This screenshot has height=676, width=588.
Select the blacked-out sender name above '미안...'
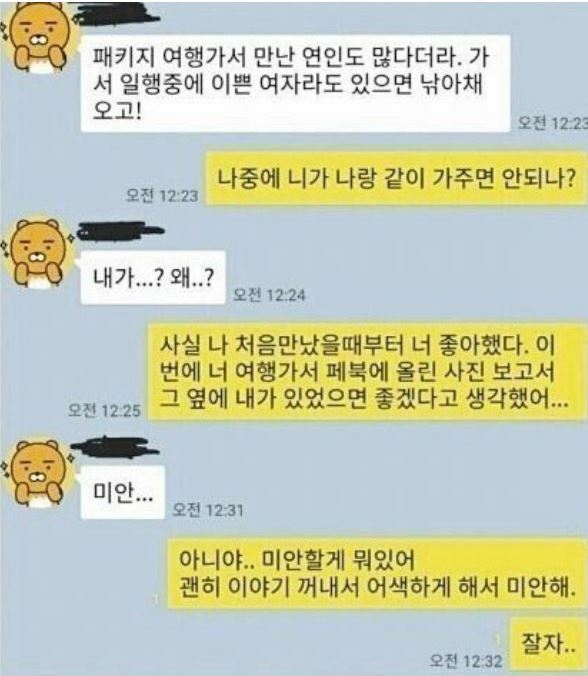pyautogui.click(x=115, y=447)
